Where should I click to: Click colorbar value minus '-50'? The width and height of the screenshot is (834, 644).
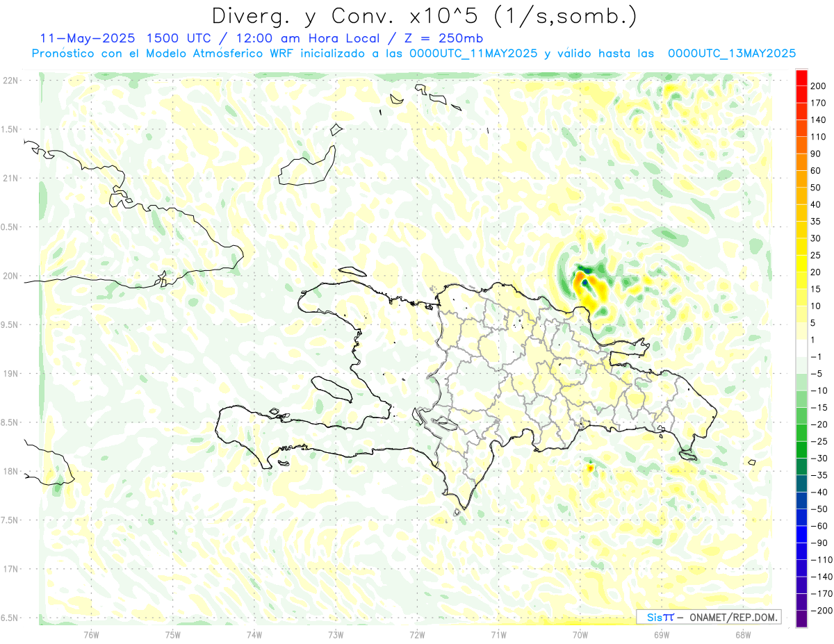819,509
